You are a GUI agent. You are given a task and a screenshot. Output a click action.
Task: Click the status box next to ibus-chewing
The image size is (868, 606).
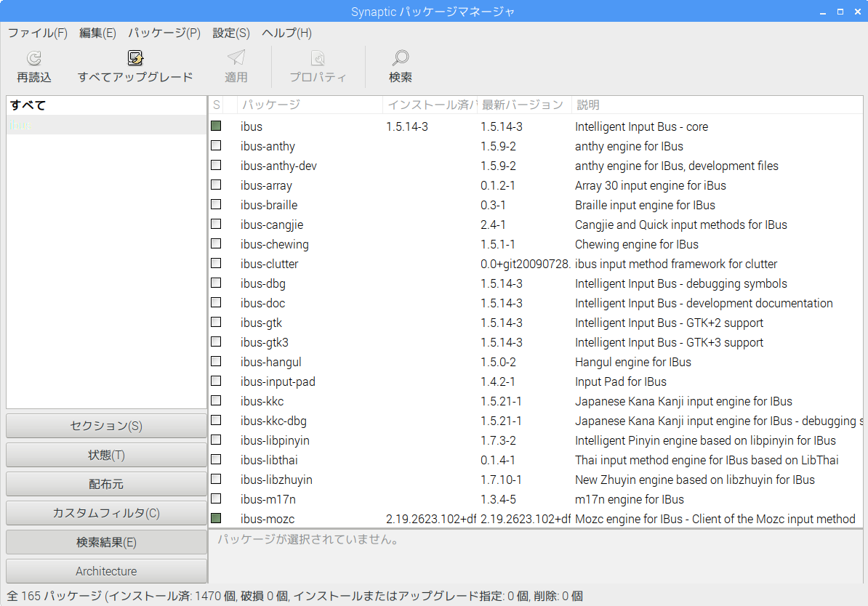click(216, 244)
